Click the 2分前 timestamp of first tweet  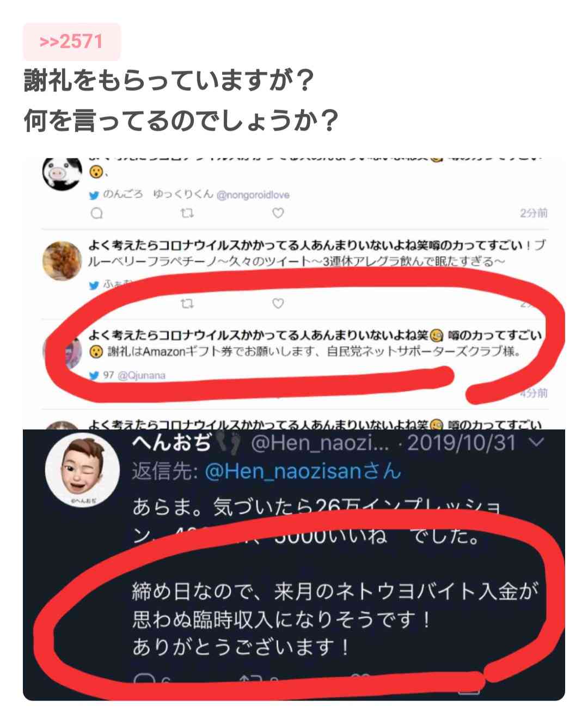click(x=534, y=213)
